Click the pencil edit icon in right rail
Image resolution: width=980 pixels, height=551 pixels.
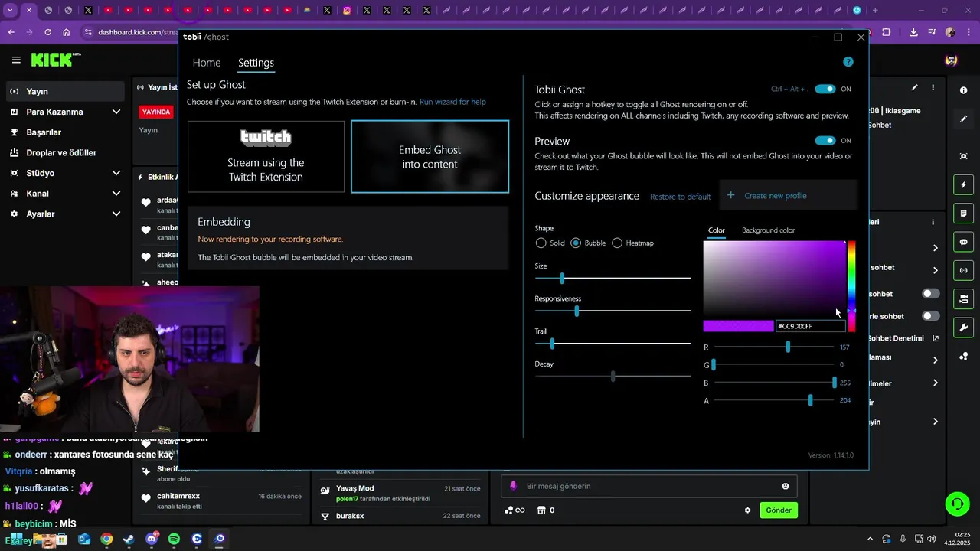963,119
